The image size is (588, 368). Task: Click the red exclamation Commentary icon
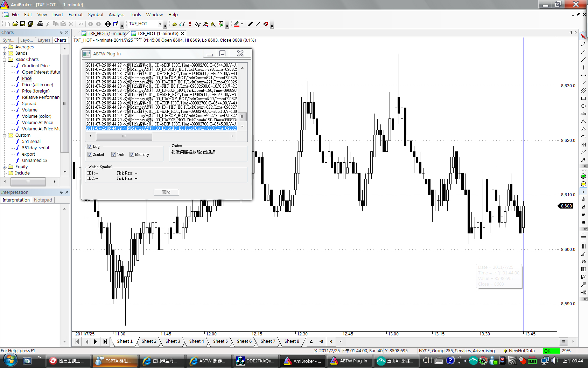(x=190, y=24)
